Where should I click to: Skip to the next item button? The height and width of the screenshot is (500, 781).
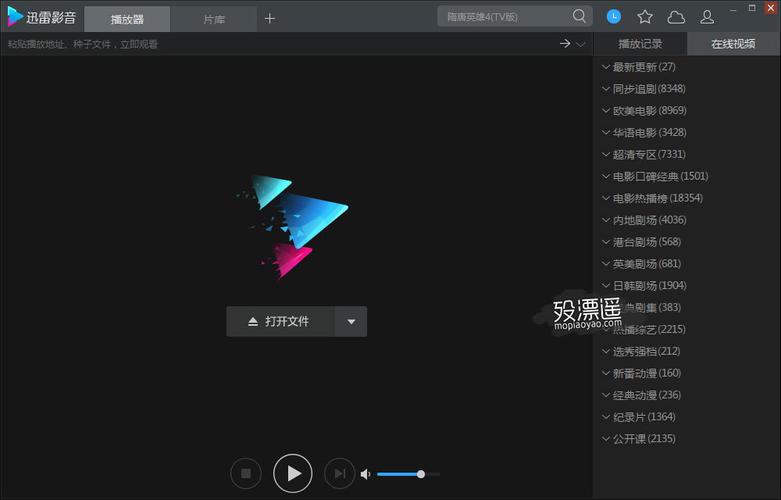pos(339,473)
